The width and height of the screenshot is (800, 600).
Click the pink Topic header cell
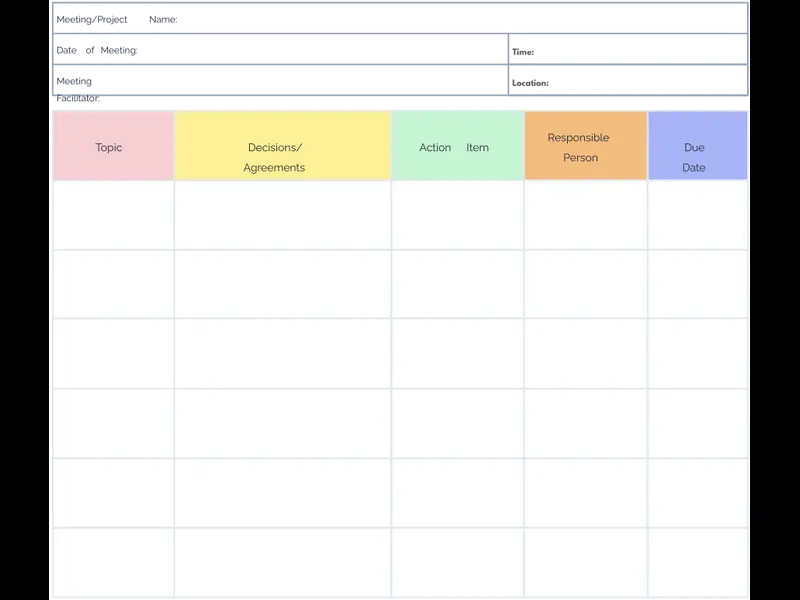coord(113,146)
